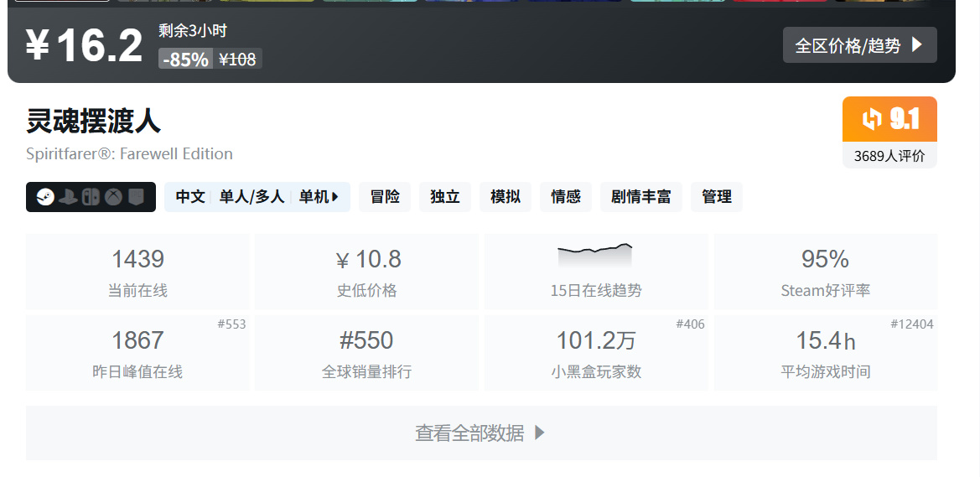Click the #12404 rank label

tap(912, 324)
